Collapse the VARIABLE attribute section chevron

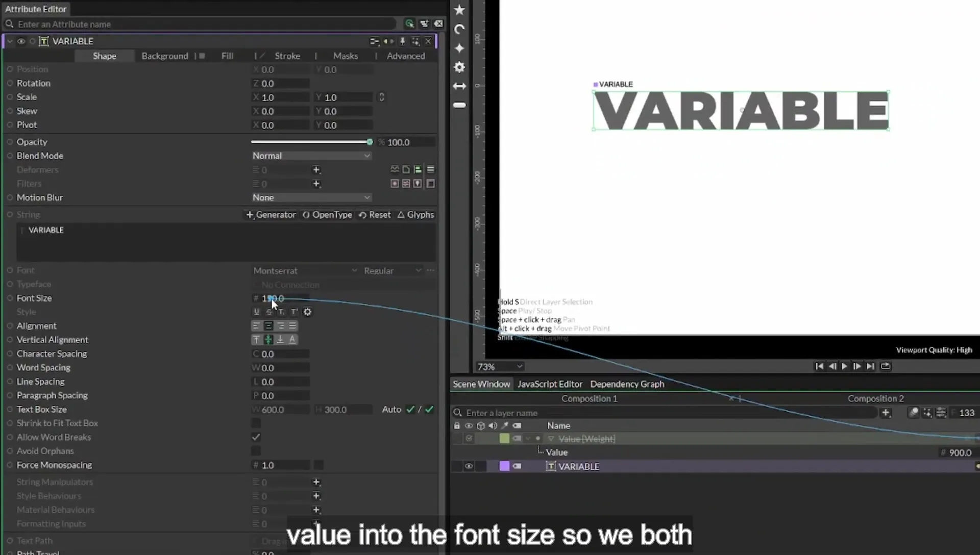10,41
